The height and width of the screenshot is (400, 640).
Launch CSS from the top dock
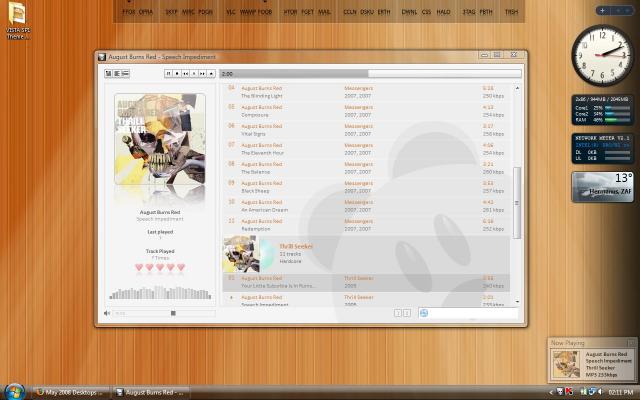(427, 12)
